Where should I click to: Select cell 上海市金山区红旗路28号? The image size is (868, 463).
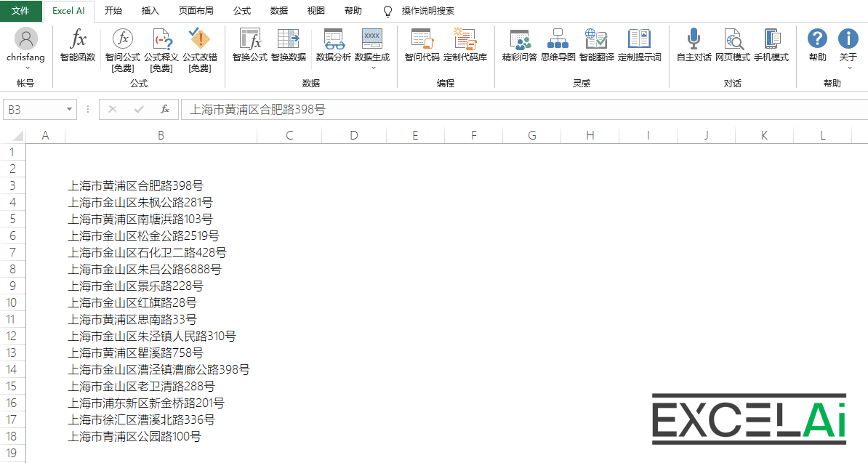point(161,302)
